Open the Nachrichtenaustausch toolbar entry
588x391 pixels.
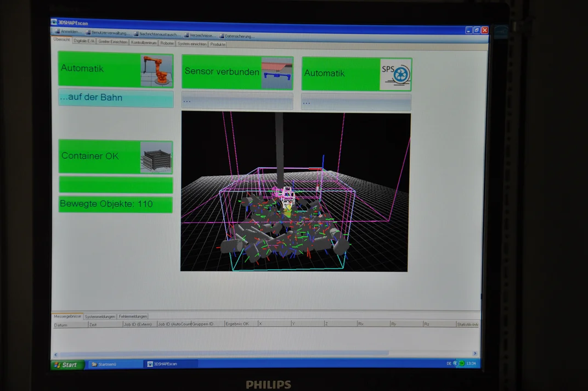pyautogui.click(x=157, y=34)
